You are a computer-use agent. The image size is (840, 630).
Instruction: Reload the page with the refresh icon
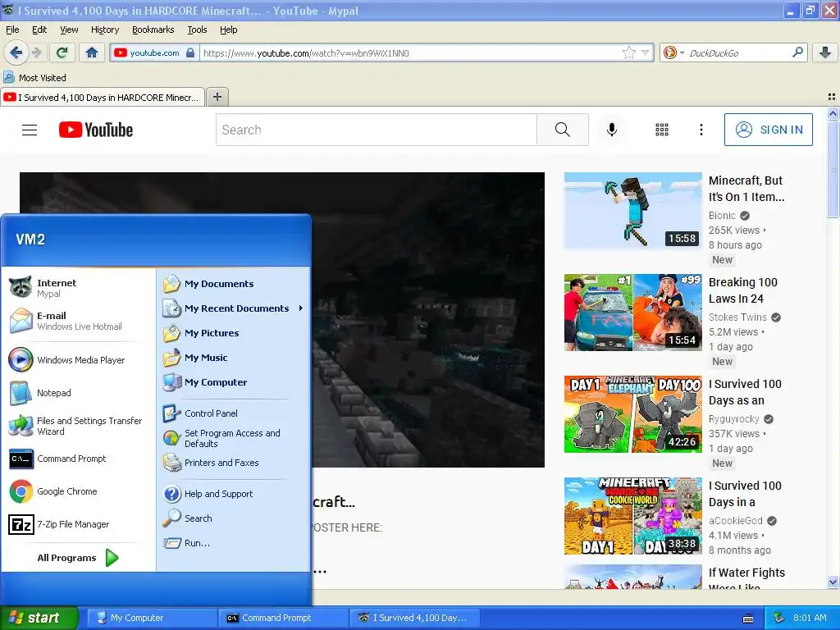[62, 52]
